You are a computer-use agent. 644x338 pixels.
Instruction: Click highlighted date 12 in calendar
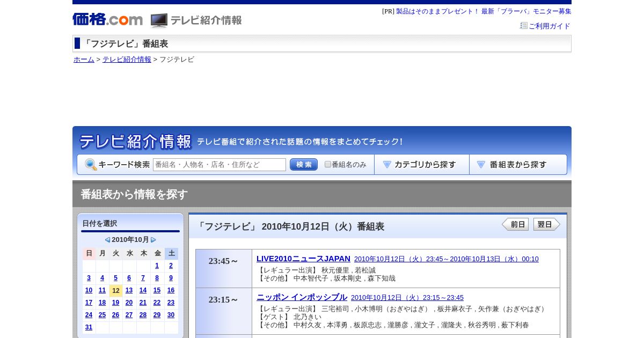point(116,291)
